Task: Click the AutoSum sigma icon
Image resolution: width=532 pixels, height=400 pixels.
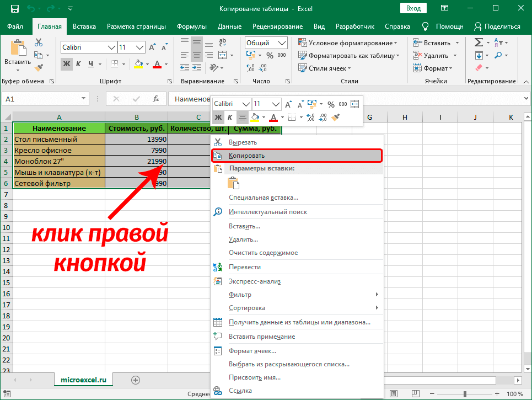Action: pos(479,42)
